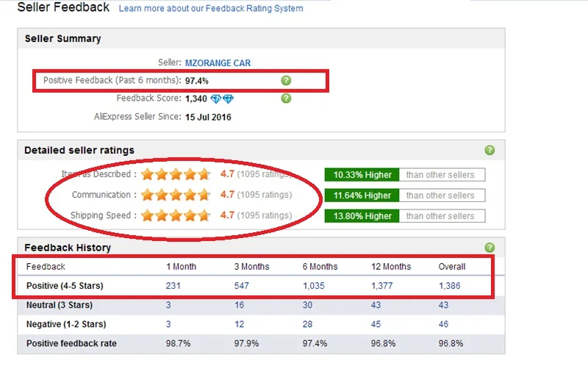Open 1,377 positive feedback for 12 Months
Viewport: 588px width, 377px height.
click(381, 286)
